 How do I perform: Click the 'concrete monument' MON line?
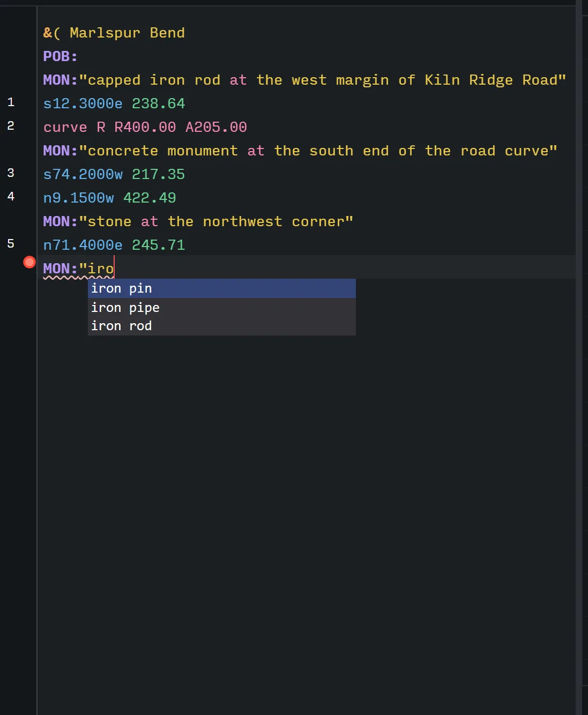point(300,151)
